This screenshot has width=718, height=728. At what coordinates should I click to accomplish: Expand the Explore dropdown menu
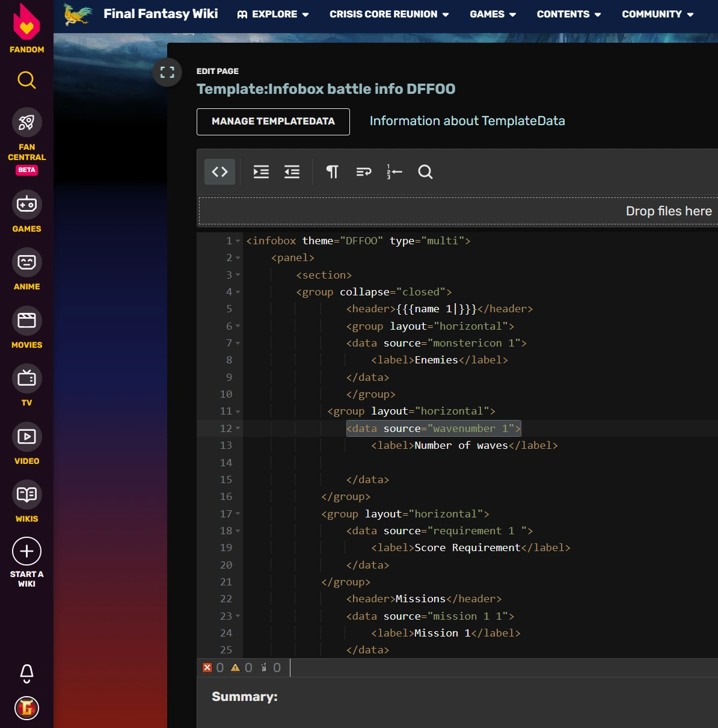(274, 14)
